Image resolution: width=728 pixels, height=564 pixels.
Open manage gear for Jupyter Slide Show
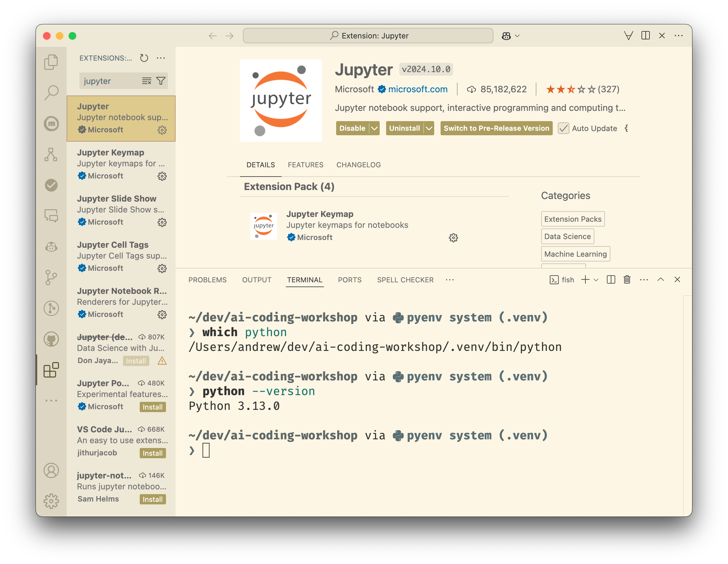click(162, 222)
